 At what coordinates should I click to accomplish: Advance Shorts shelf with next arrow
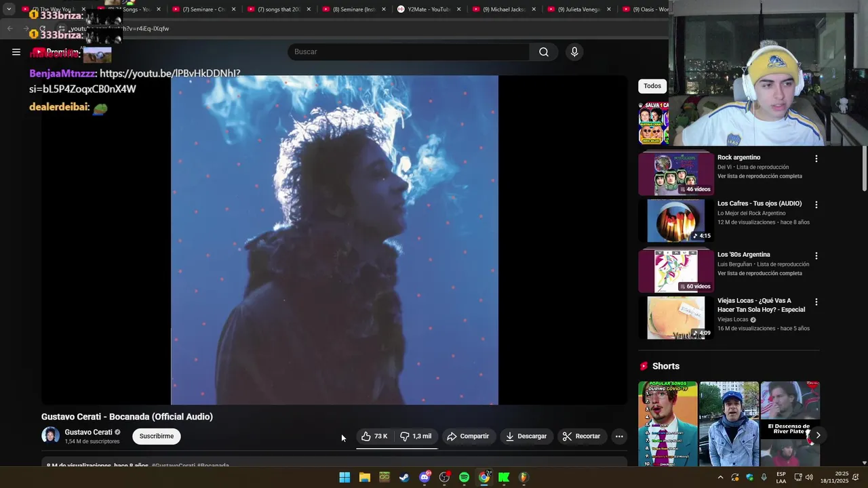click(818, 436)
